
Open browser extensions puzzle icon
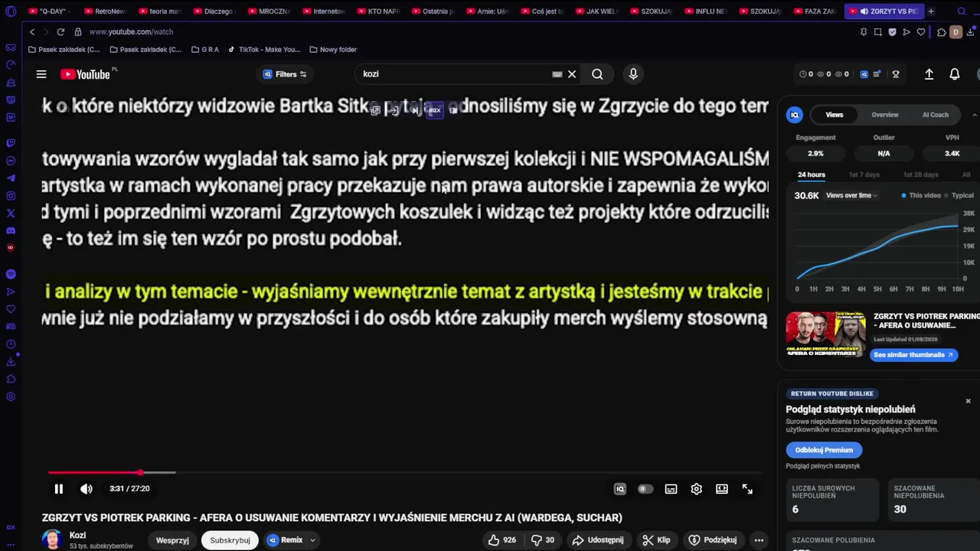point(942,32)
